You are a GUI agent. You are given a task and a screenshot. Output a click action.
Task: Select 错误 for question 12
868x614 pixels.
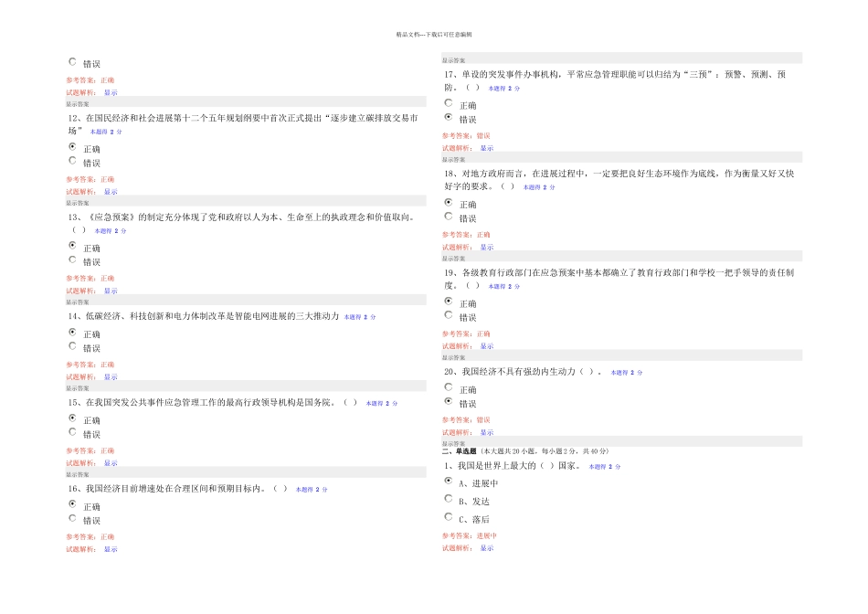(x=72, y=161)
